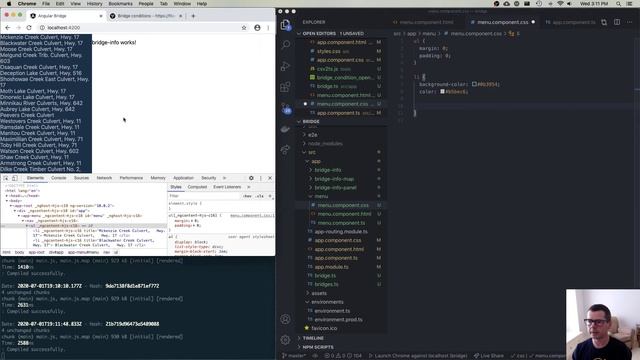Close the Angular Bridge Chrome tab
This screenshot has width=640, height=360.
click(x=101, y=16)
